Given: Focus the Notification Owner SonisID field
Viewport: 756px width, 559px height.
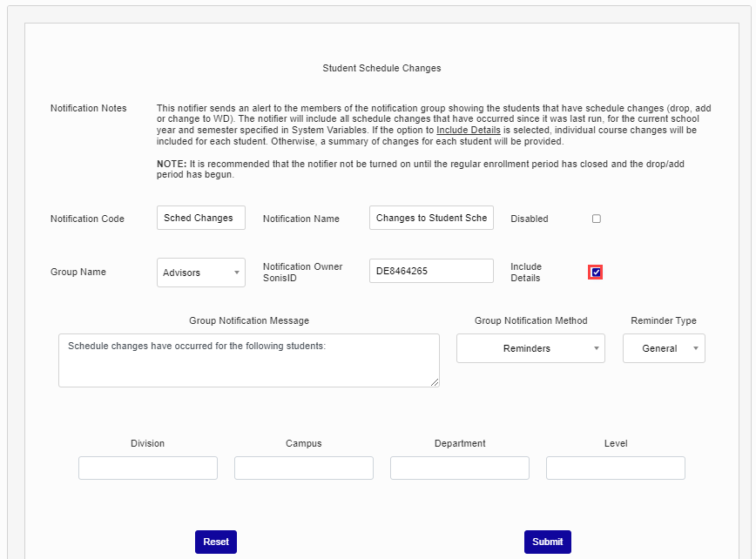Looking at the screenshot, I should 431,271.
